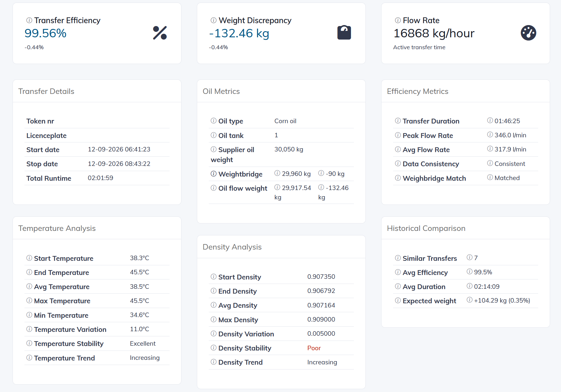Click the Licenceplate label

coord(46,136)
